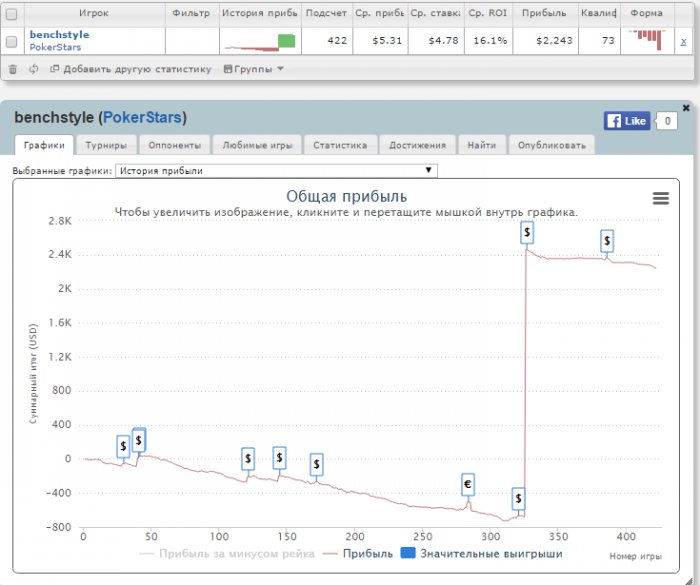This screenshot has height=585, width=700.
Task: Open the benchstyle player link
Action: [x=59, y=34]
